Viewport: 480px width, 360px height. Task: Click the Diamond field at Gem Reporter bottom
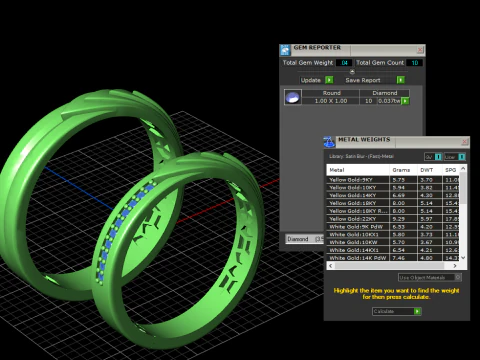coord(304,239)
